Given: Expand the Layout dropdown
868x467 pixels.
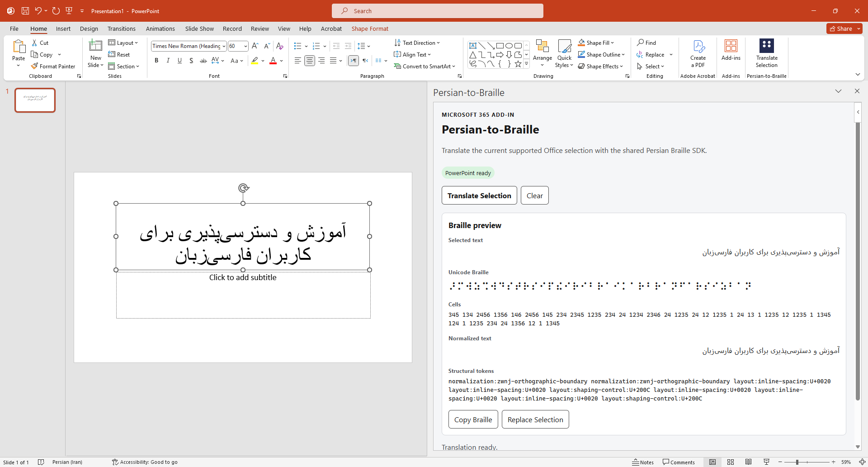Looking at the screenshot, I should pos(123,43).
